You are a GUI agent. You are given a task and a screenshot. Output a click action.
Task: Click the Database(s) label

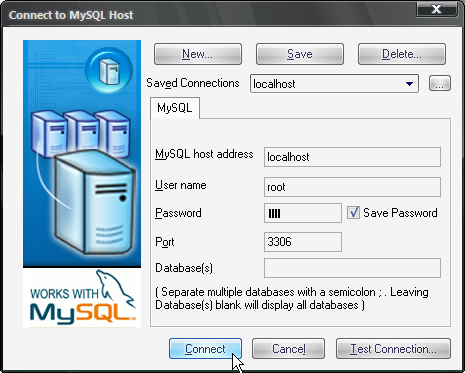pyautogui.click(x=184, y=268)
